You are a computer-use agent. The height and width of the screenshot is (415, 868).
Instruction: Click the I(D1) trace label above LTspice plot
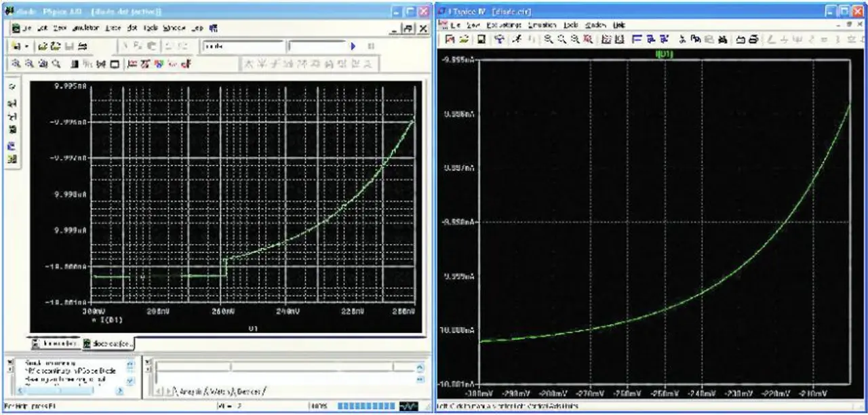click(666, 52)
